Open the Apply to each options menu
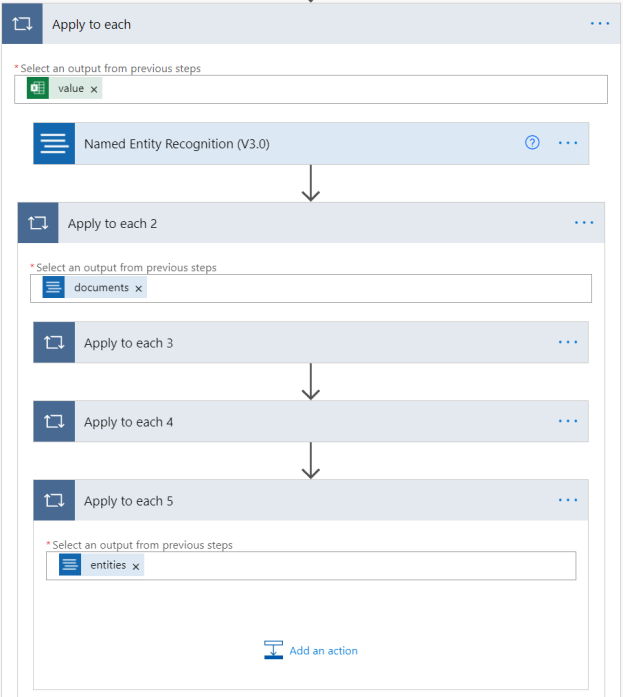623x697 pixels. (x=600, y=24)
